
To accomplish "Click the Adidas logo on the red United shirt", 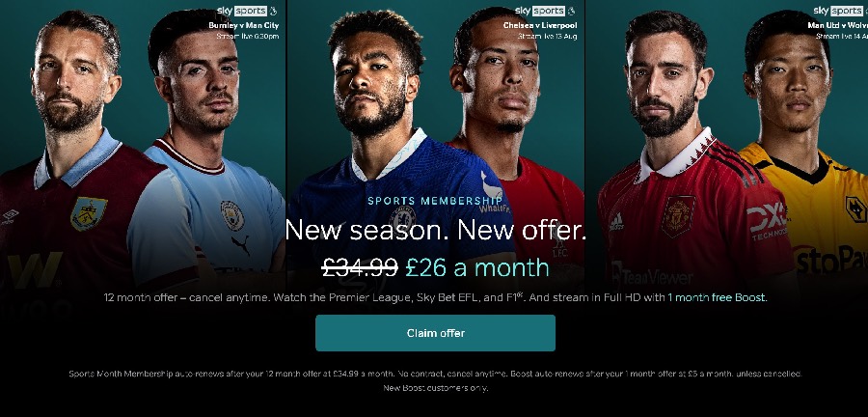I will (x=615, y=221).
